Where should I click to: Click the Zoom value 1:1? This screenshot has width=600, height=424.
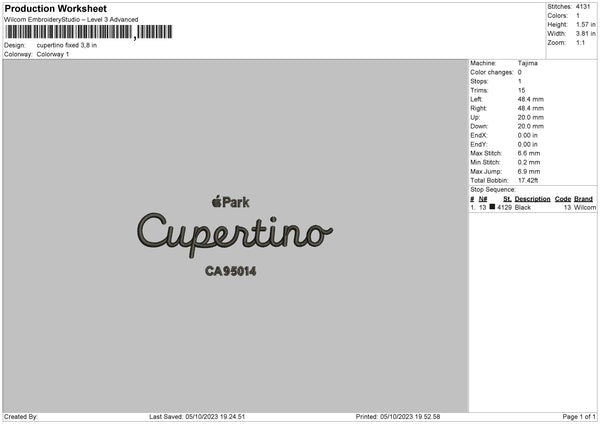(580, 42)
